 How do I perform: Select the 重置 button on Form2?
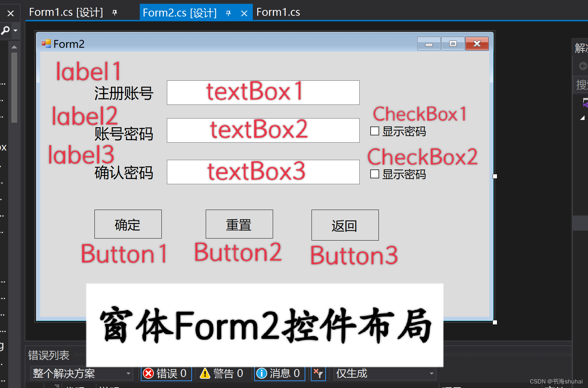[x=239, y=224]
